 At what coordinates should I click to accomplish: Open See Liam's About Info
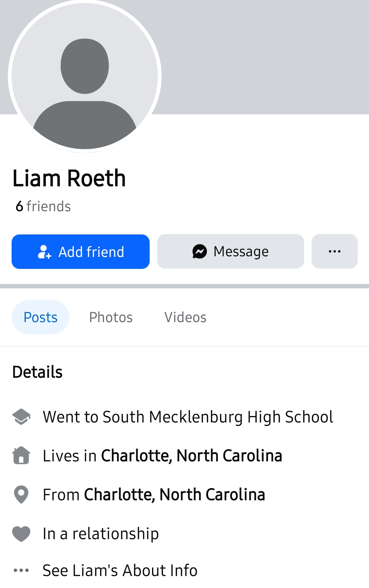coord(120,570)
